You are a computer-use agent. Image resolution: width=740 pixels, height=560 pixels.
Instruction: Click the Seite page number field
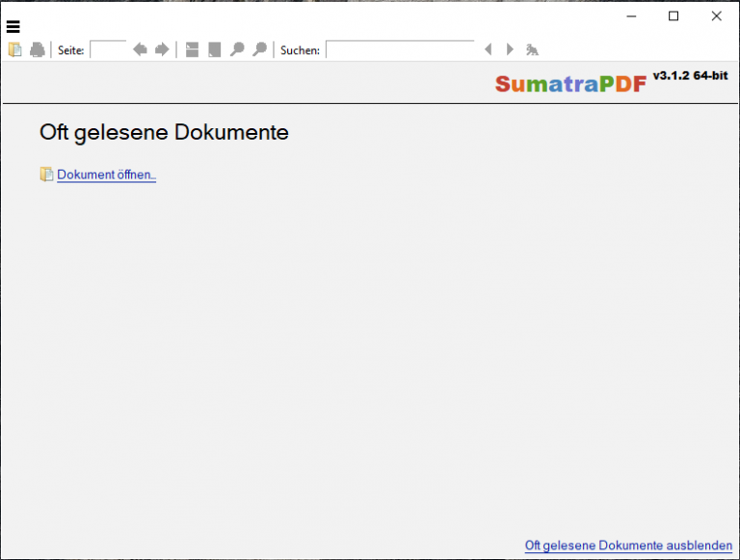pos(108,49)
